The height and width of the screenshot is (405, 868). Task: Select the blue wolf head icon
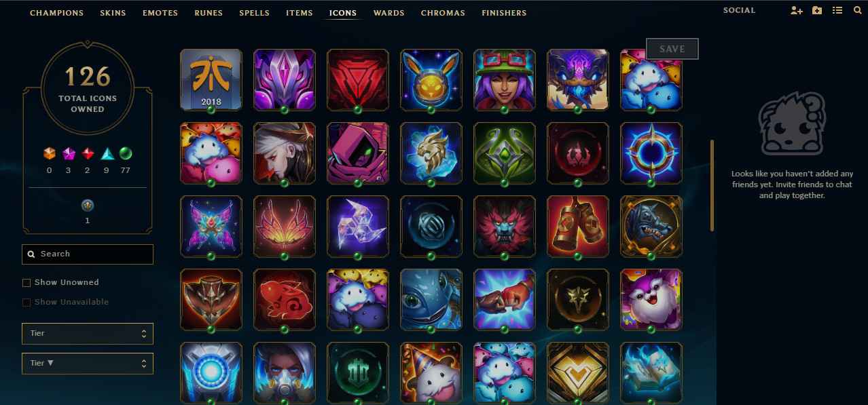[651, 226]
